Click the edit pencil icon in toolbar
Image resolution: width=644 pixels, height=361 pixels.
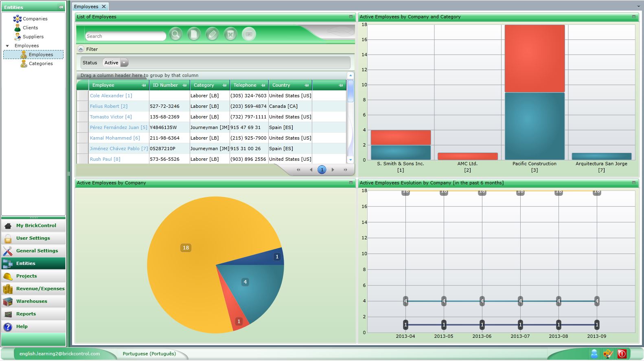pos(212,34)
